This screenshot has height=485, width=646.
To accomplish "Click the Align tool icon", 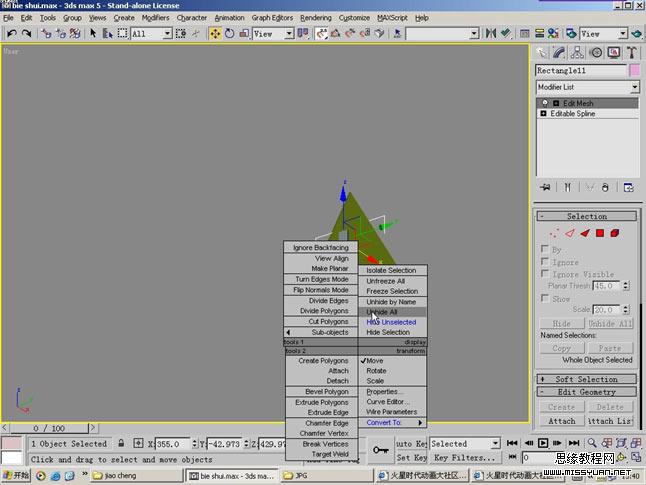I will coord(506,33).
